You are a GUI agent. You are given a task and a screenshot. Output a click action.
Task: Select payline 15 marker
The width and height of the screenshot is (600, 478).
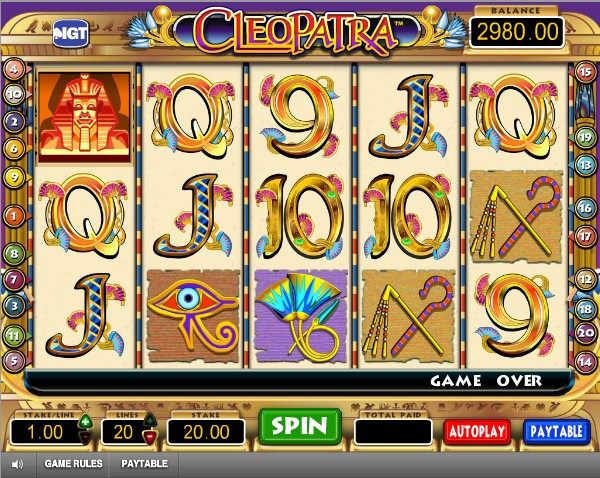(585, 72)
